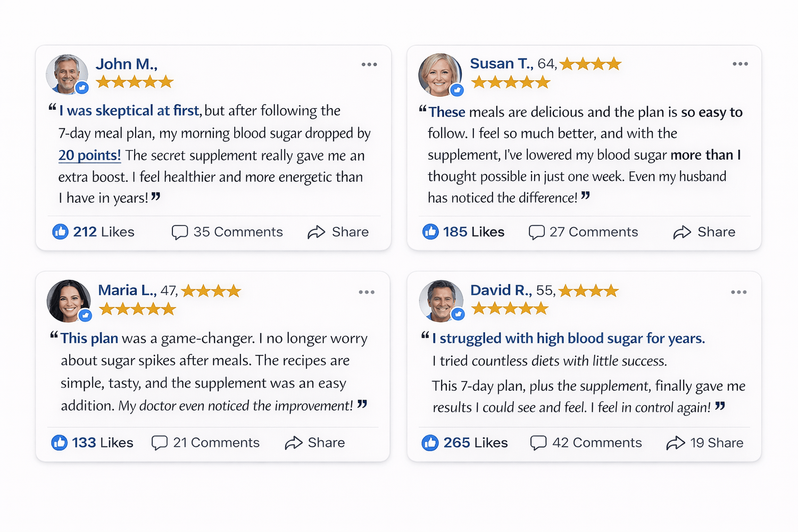Click share arrow icon on David R.'s review

[x=675, y=443]
